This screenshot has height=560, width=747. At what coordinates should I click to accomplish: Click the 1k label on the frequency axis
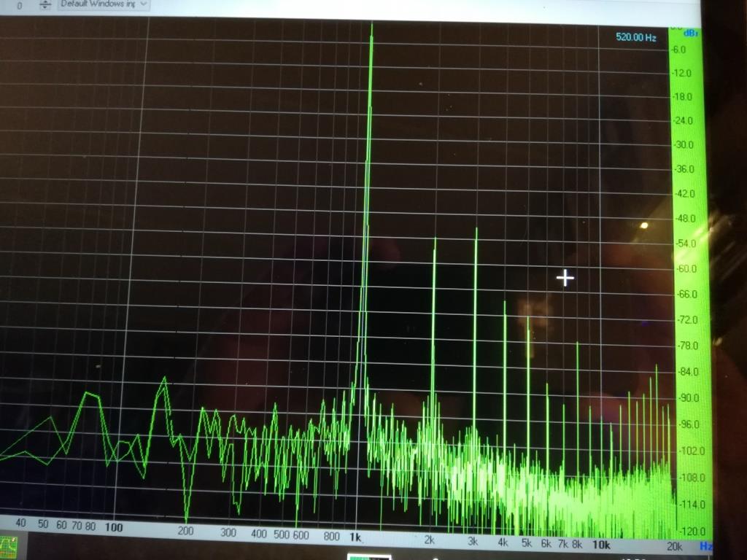click(x=355, y=537)
